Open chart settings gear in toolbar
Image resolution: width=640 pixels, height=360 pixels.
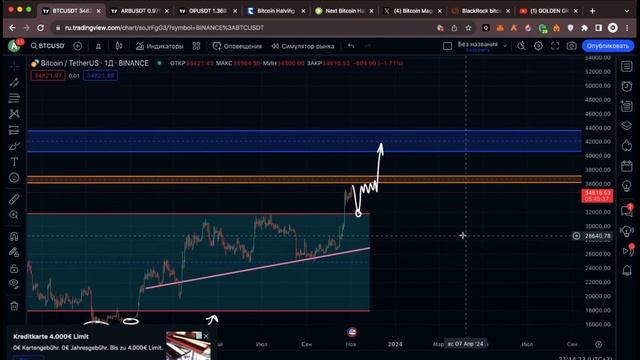tap(538, 46)
